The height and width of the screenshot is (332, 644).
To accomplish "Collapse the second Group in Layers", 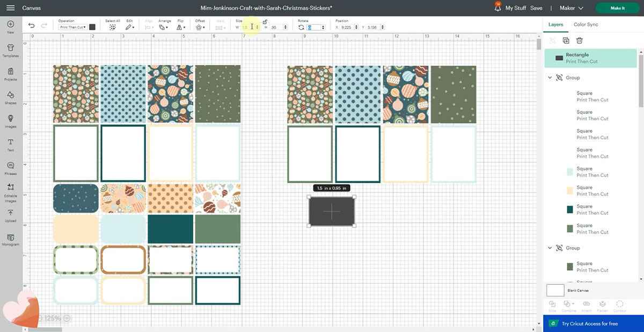I will (x=550, y=248).
